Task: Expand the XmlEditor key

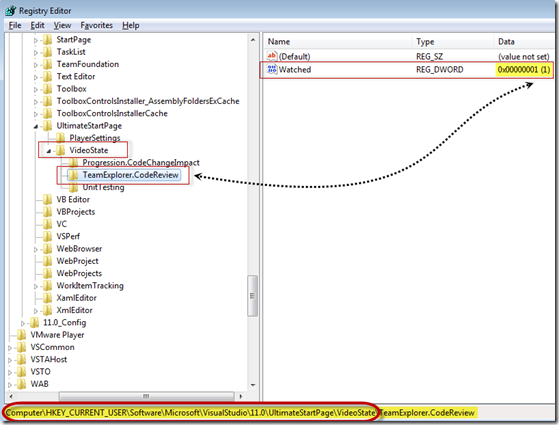Action: (x=36, y=311)
